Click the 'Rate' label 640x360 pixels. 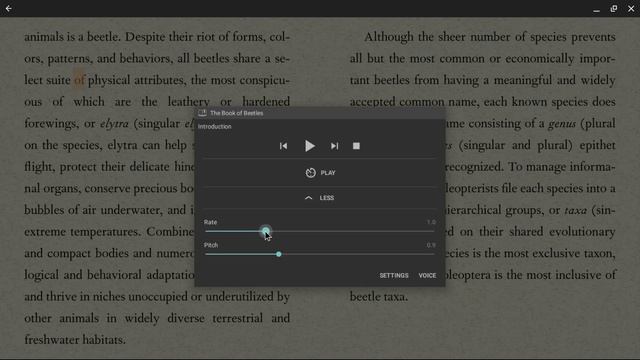click(211, 222)
